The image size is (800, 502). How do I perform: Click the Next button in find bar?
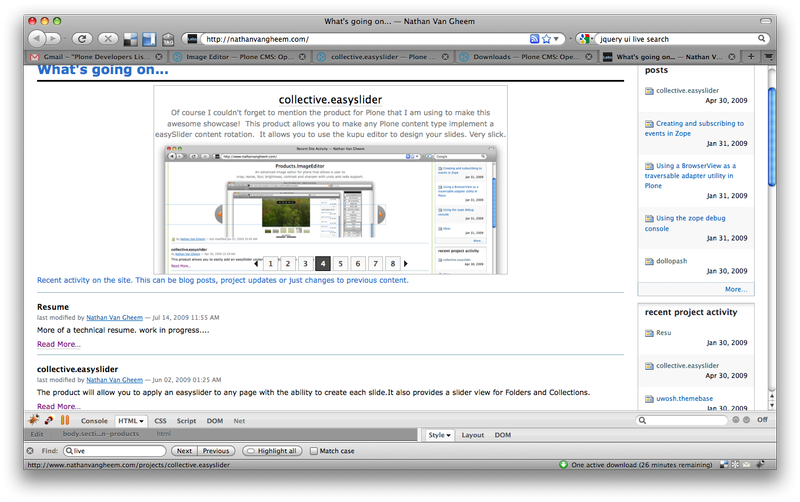point(184,451)
